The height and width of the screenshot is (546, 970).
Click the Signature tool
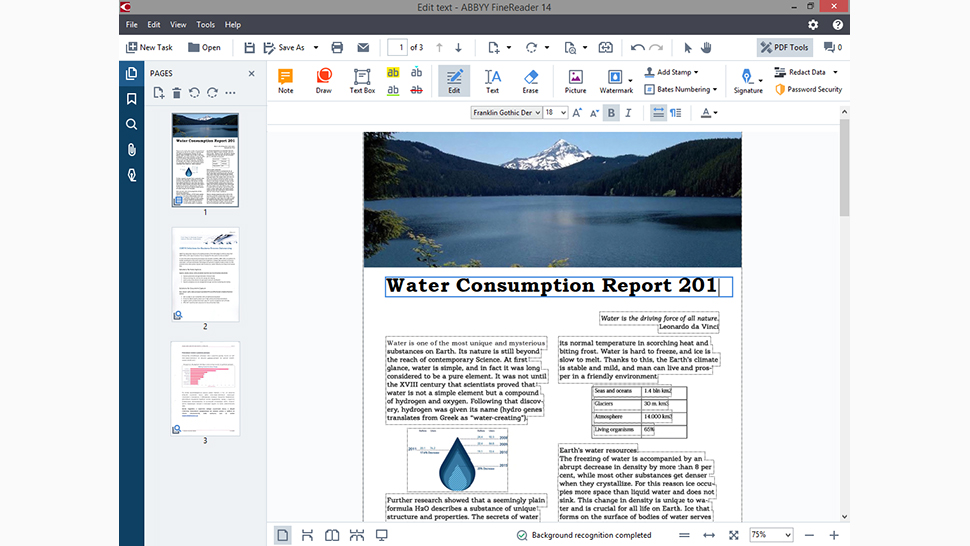(748, 81)
